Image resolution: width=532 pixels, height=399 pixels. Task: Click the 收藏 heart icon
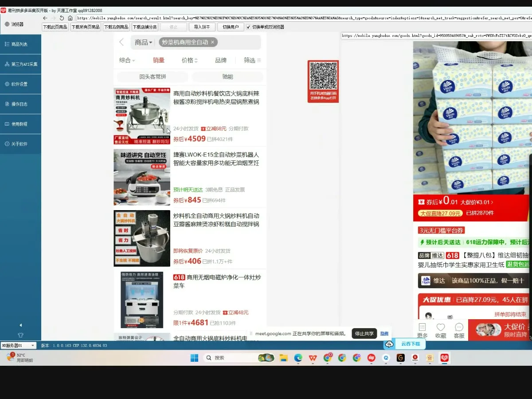coord(441,330)
